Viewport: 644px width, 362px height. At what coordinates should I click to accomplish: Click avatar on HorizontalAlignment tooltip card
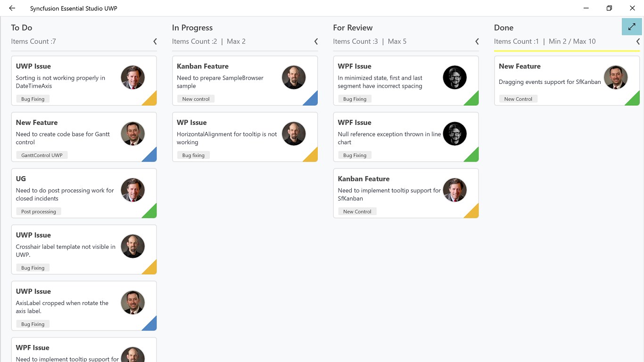point(294,134)
